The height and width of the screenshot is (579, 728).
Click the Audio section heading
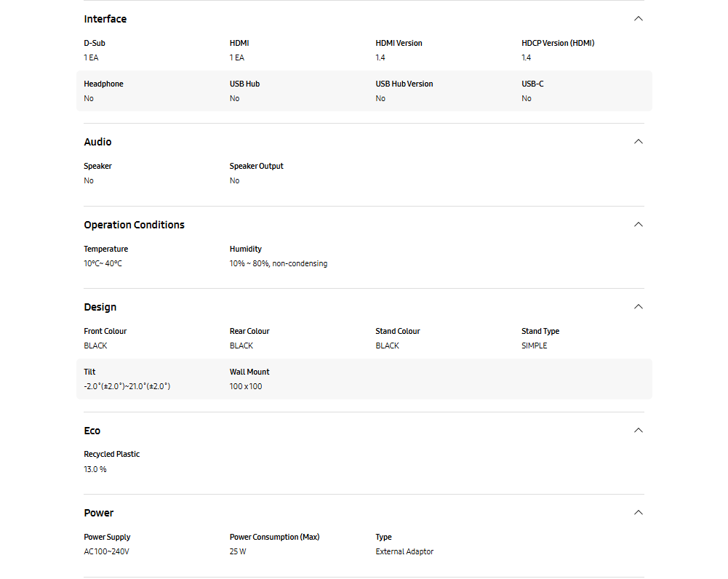click(97, 142)
